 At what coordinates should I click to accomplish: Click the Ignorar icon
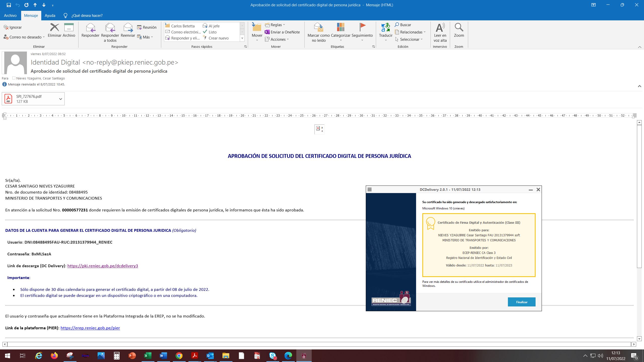6,27
